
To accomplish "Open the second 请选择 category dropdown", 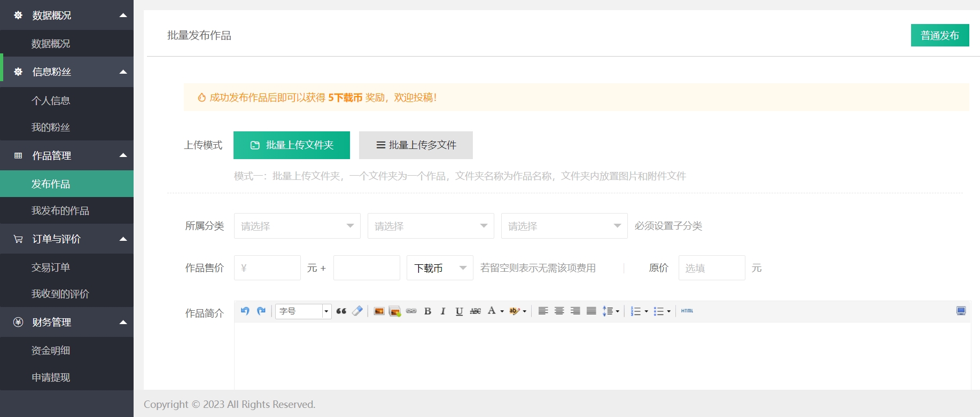I will tap(431, 226).
